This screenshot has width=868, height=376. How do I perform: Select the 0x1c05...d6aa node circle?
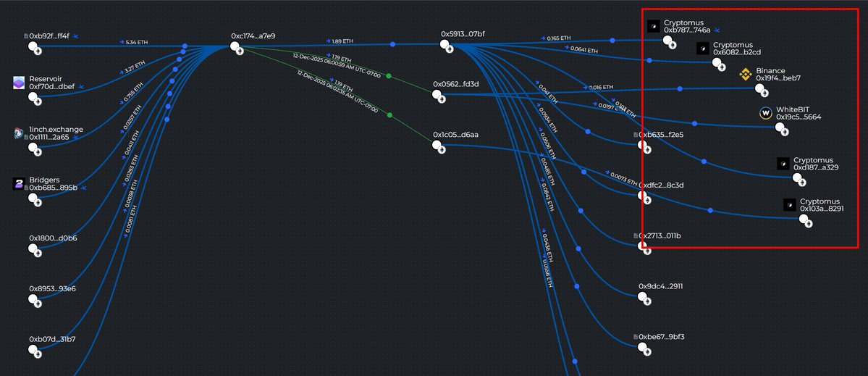tap(437, 145)
